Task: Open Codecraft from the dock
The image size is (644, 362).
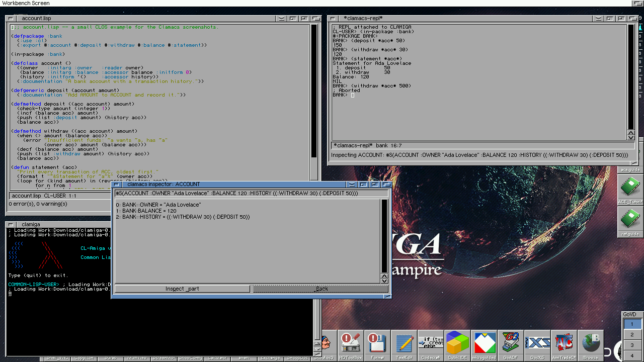Action: pos(431,345)
